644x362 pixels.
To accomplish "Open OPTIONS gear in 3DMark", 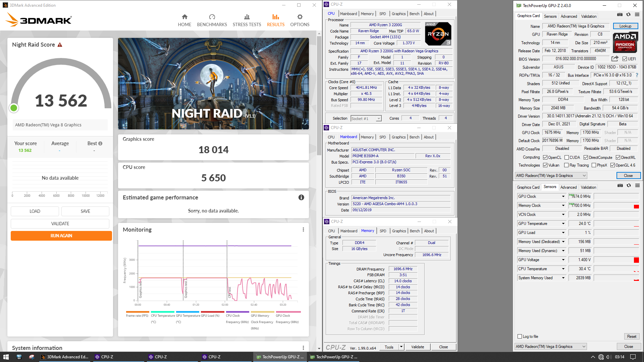I will click(x=300, y=20).
